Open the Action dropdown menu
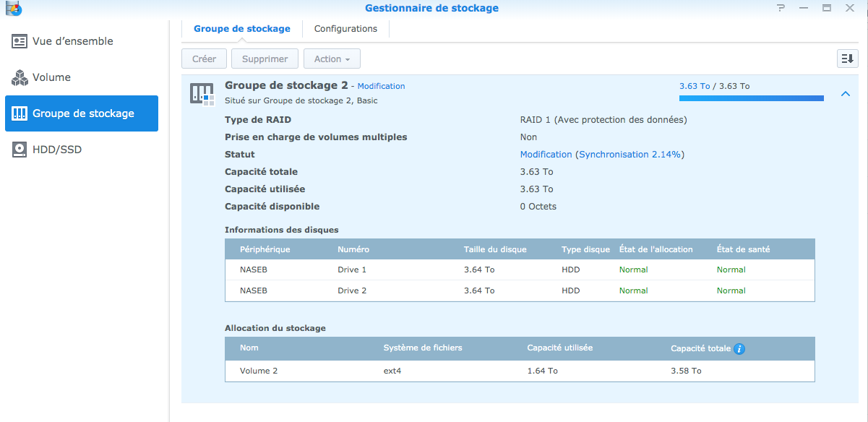Viewport: 868px width, 422px height. pyautogui.click(x=332, y=59)
